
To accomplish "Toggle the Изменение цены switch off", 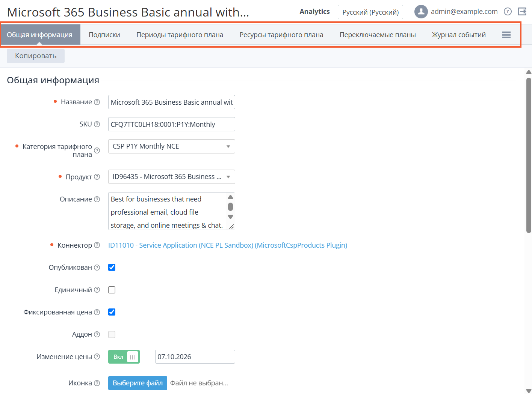I will pyautogui.click(x=124, y=357).
